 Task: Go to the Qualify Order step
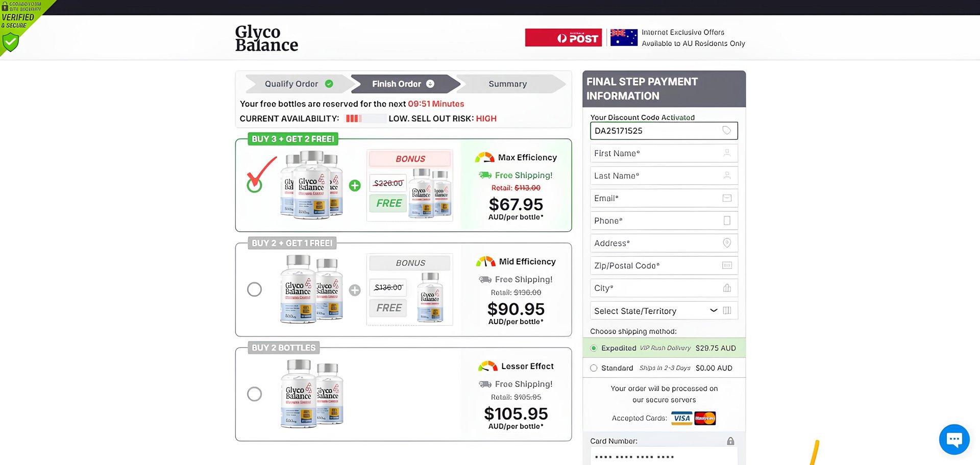(299, 84)
